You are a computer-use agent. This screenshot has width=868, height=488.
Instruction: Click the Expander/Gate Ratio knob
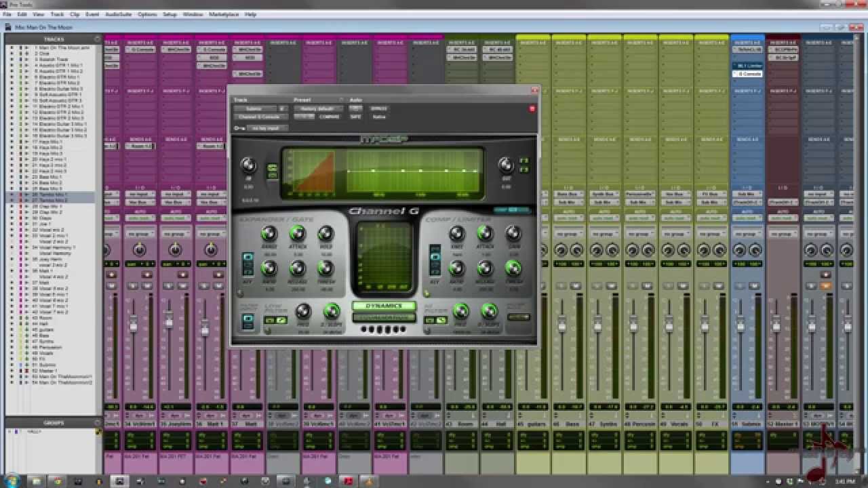269,268
